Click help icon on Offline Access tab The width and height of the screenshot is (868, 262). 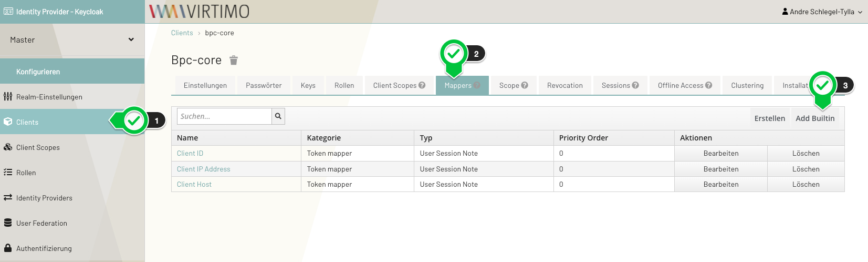pyautogui.click(x=709, y=85)
